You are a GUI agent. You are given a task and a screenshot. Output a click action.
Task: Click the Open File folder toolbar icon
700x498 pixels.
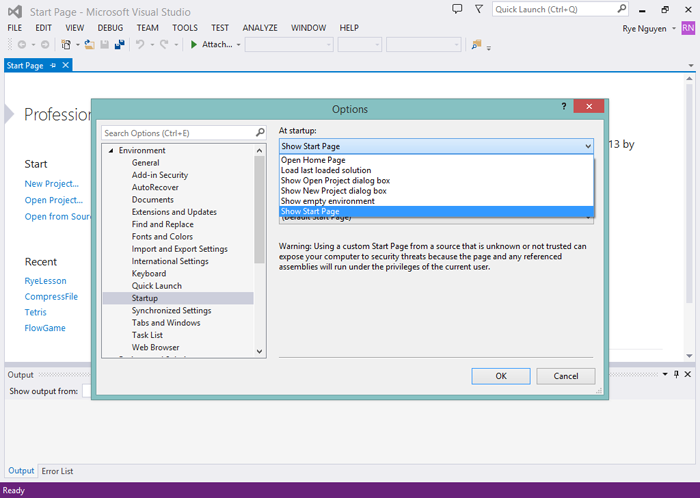[x=89, y=45]
